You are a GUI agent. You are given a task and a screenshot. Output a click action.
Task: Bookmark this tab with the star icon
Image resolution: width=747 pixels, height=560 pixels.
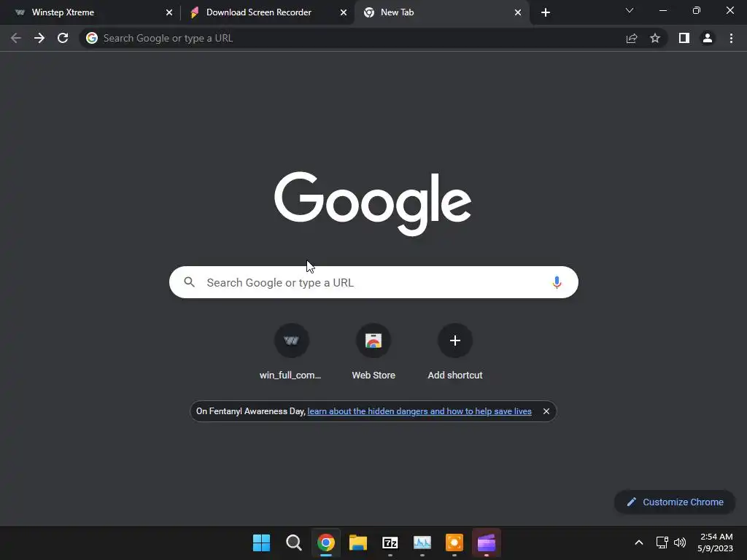click(x=655, y=38)
